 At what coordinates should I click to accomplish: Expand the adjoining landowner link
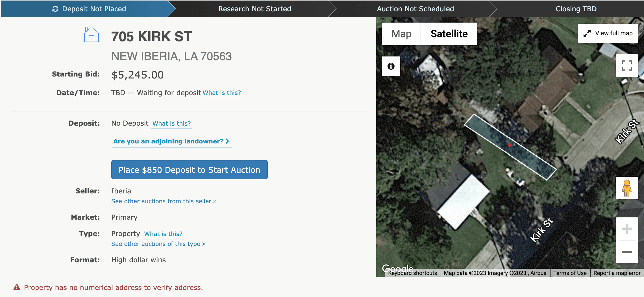171,141
